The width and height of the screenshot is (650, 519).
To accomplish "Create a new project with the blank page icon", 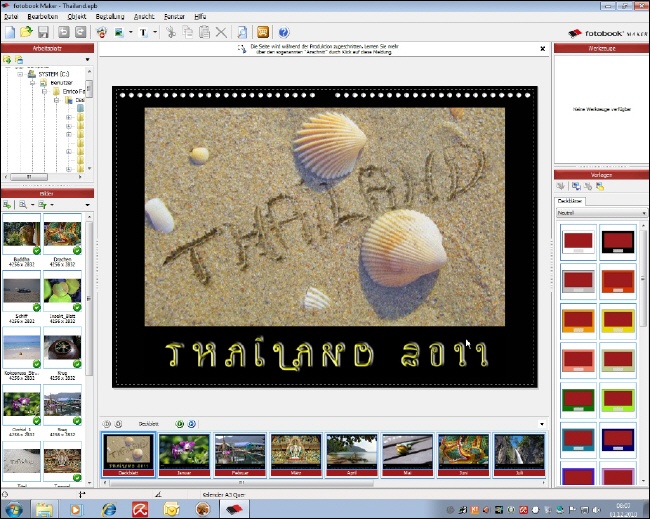I will click(10, 32).
